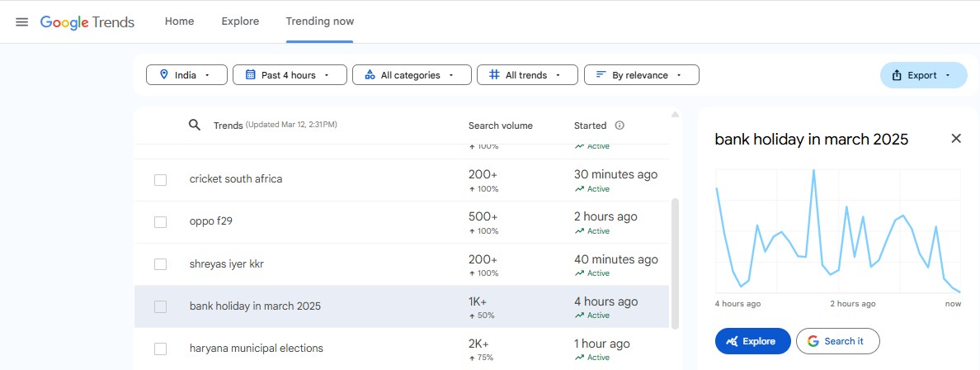
Task: Select the oppo f29 checkbox
Action: coord(161,222)
